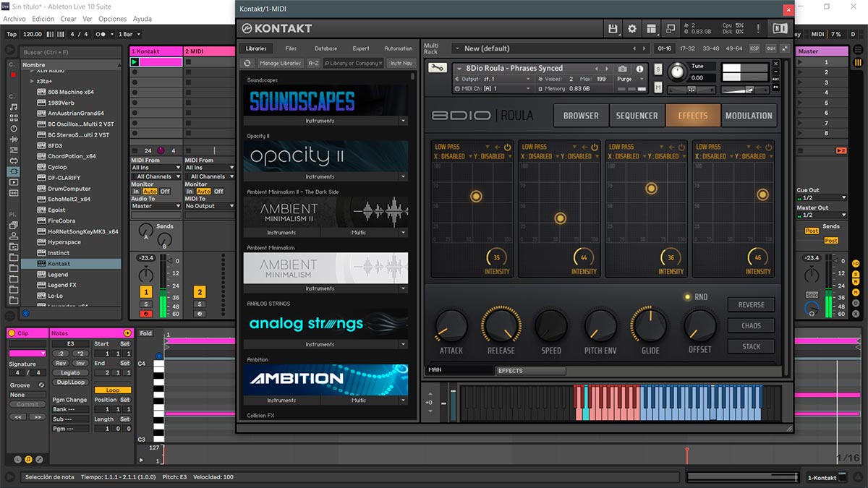Mute the Kontakt instrument with M
This screenshot has height=488, width=868.
click(x=658, y=87)
